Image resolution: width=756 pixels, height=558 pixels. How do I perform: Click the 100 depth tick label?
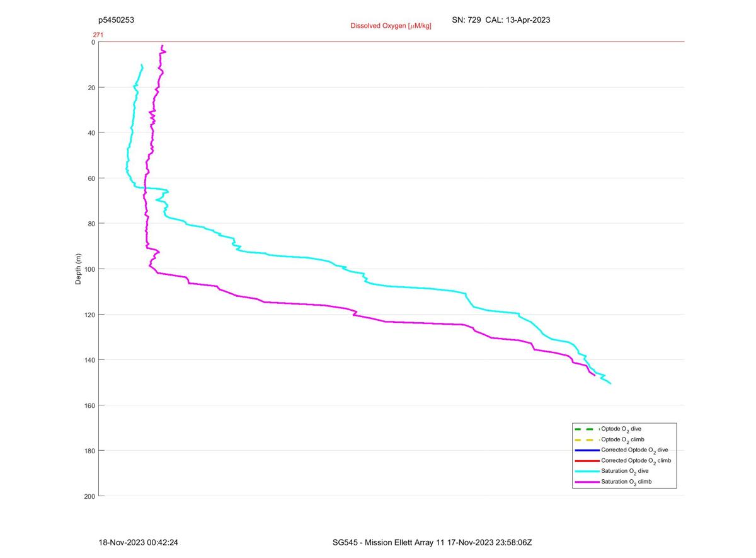tap(89, 269)
